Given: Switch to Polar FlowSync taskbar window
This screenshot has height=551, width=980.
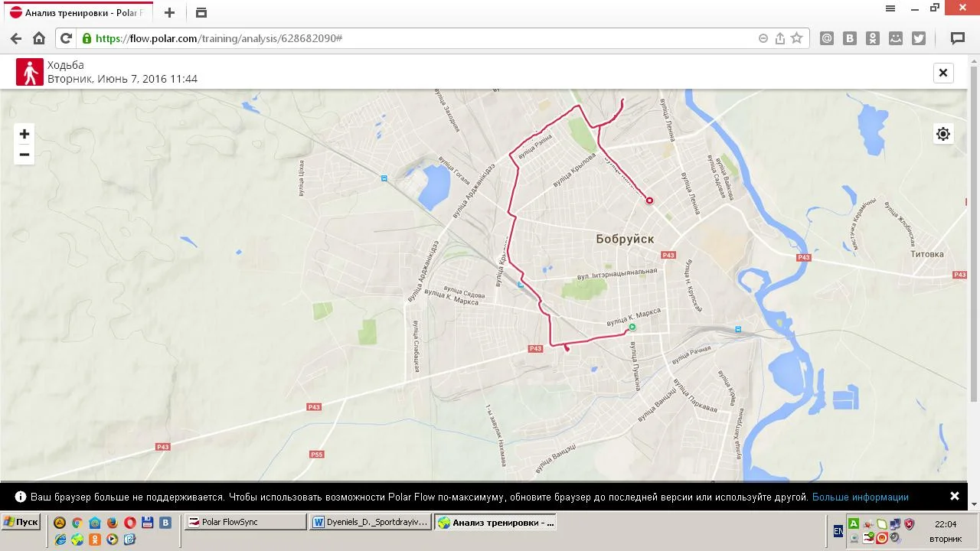Looking at the screenshot, I should point(245,522).
